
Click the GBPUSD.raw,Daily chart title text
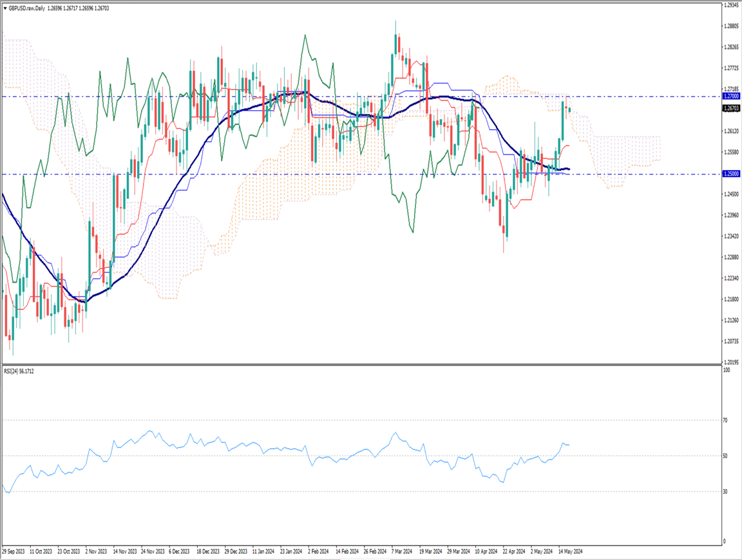pyautogui.click(x=28, y=7)
